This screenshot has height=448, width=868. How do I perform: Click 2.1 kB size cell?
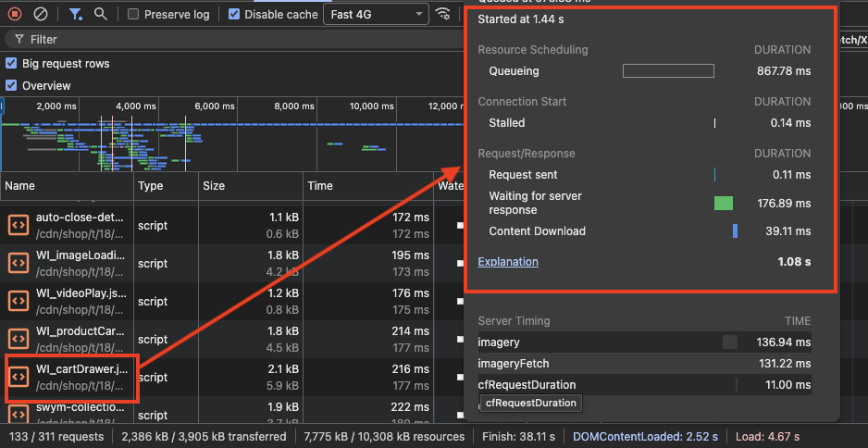tap(282, 368)
